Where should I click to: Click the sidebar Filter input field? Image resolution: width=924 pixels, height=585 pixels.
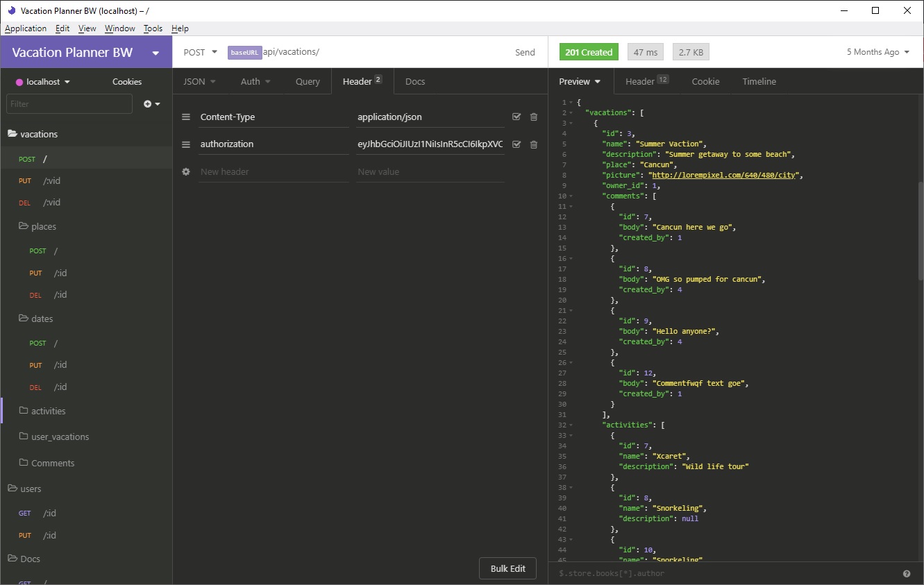coord(69,104)
